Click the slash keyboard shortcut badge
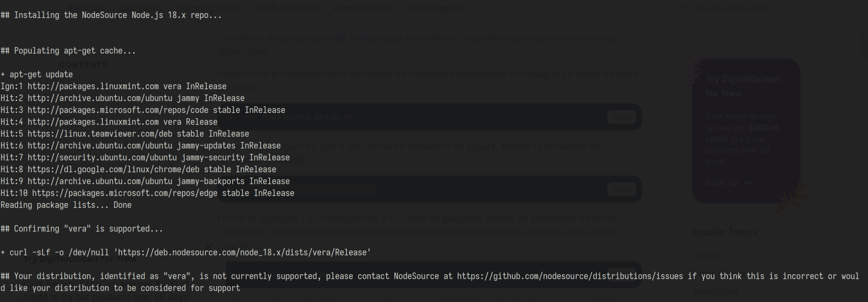868x302 pixels. [x=777, y=8]
